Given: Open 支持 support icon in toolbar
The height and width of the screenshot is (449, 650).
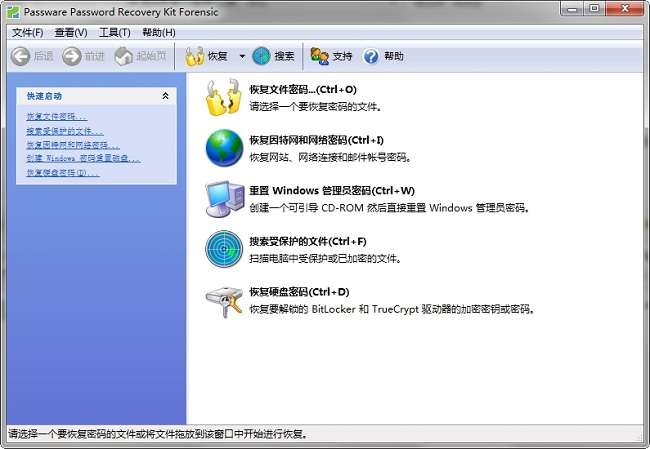Looking at the screenshot, I should [x=320, y=56].
